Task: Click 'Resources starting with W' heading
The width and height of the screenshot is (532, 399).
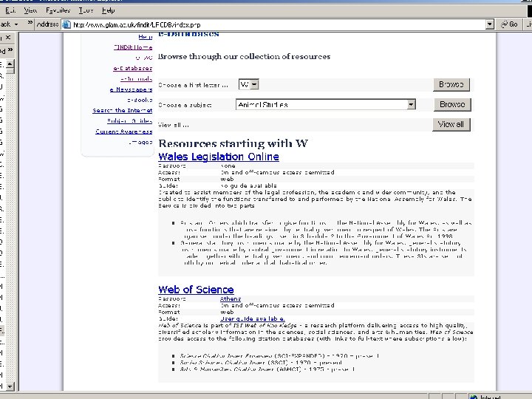Action: point(233,143)
